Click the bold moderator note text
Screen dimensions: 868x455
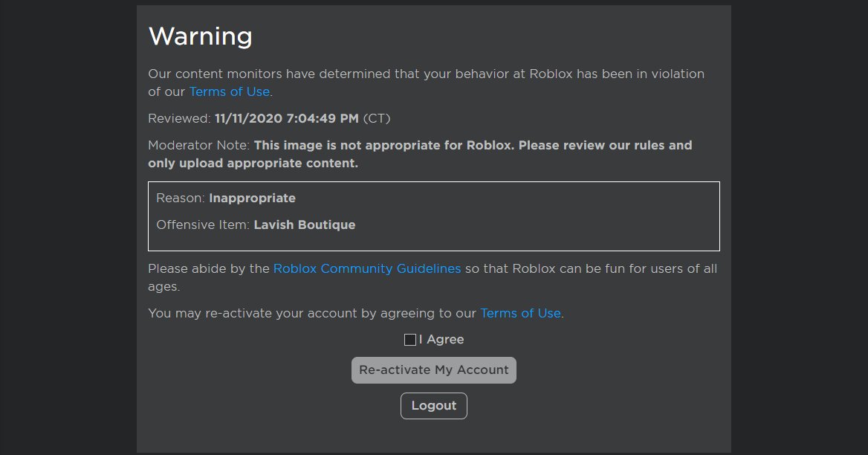[x=420, y=155]
